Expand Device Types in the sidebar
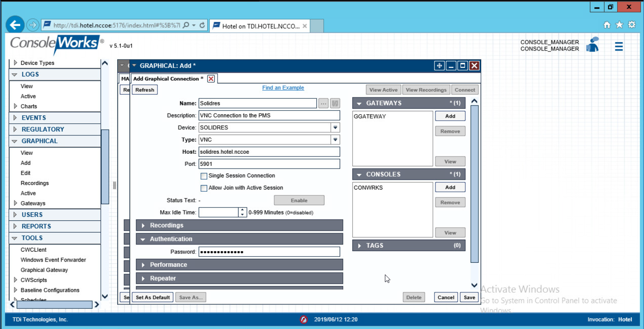This screenshot has height=329, width=644. 16,63
